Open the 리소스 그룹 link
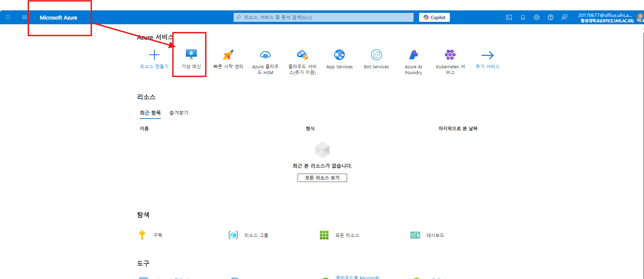The width and height of the screenshot is (644, 279). [256, 235]
